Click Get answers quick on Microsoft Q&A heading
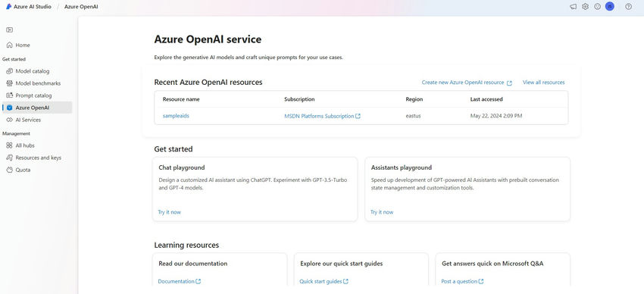The image size is (644, 294). click(x=492, y=264)
